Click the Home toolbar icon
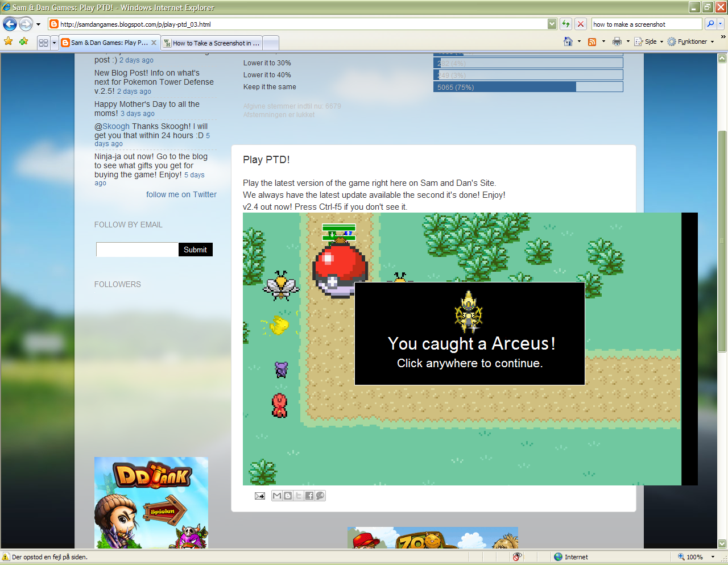 tap(568, 41)
